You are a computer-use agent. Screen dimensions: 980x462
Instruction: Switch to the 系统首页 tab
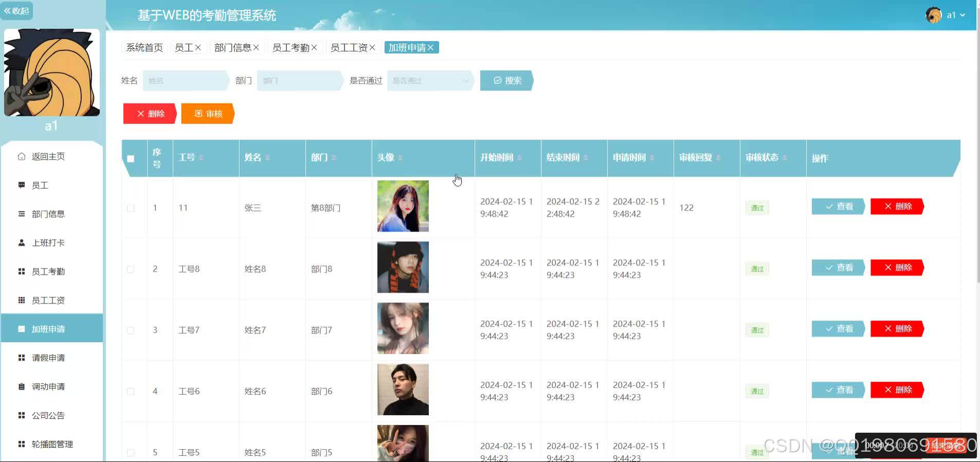click(x=144, y=47)
